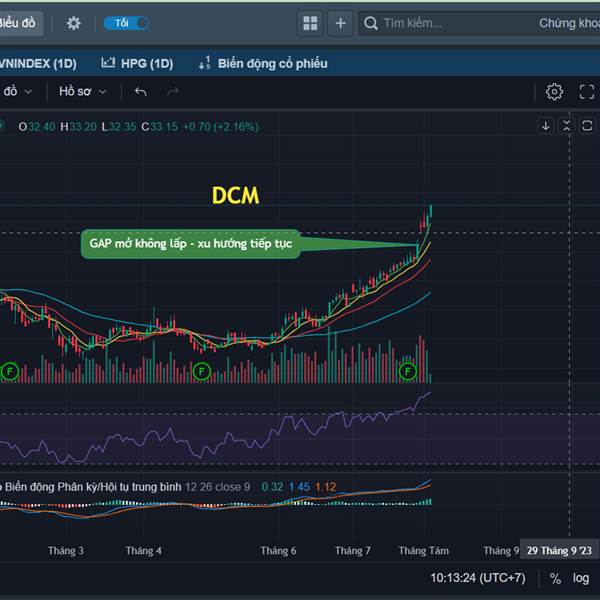Switch to the HPG (1D) tab

coord(137,64)
